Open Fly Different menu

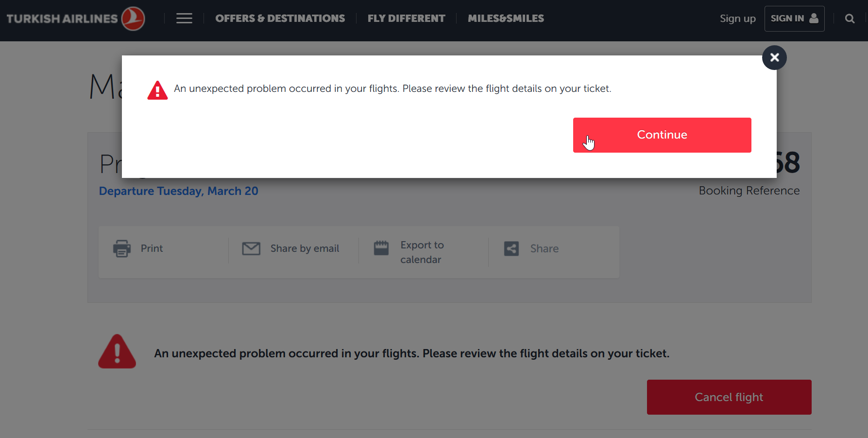point(407,18)
